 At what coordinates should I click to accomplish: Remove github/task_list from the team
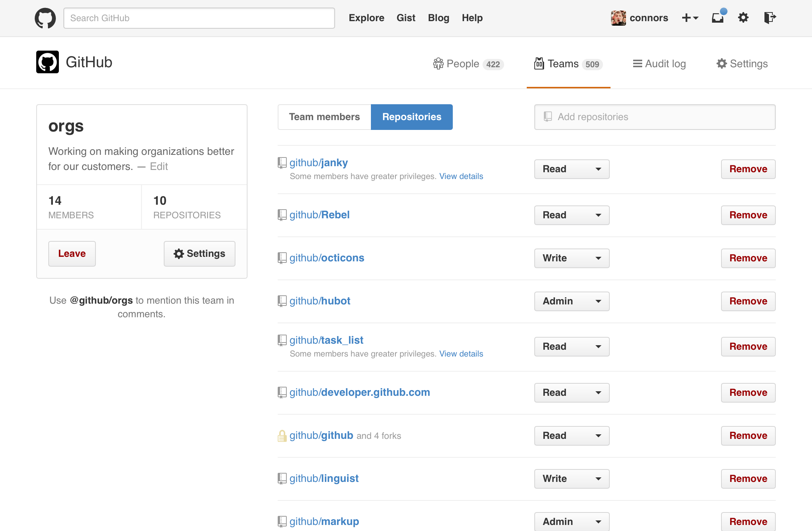point(748,347)
